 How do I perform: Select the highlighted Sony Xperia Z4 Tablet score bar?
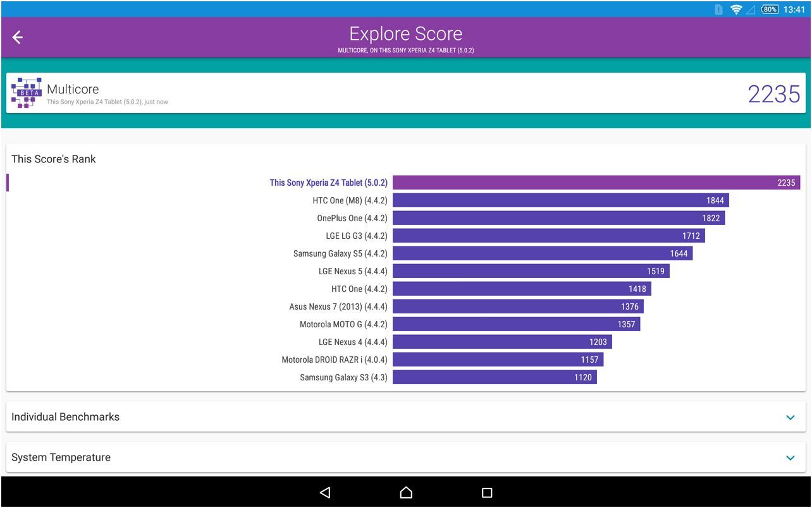point(594,182)
